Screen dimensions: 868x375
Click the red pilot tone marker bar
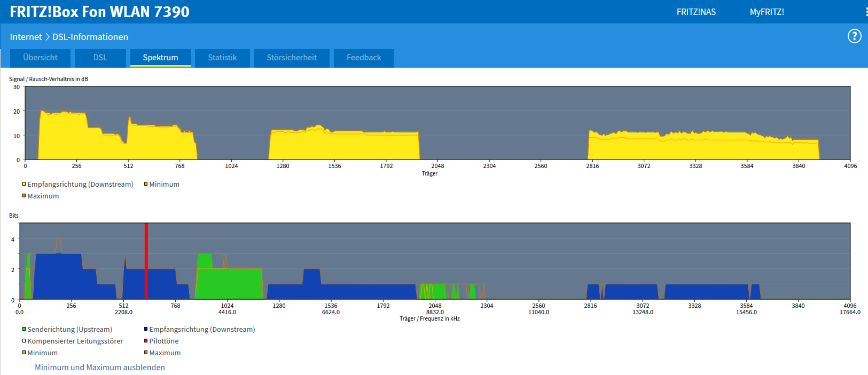pos(146,261)
